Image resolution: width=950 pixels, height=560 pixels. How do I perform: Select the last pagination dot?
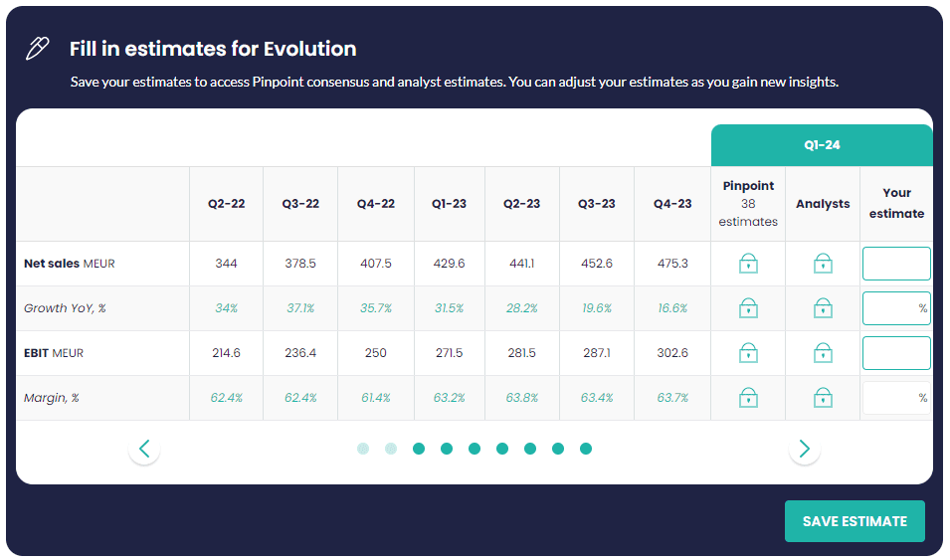point(586,449)
